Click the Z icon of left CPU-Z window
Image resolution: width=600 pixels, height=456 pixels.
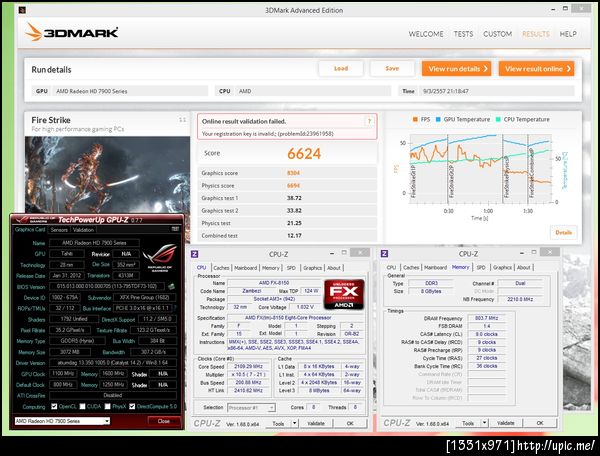194,254
